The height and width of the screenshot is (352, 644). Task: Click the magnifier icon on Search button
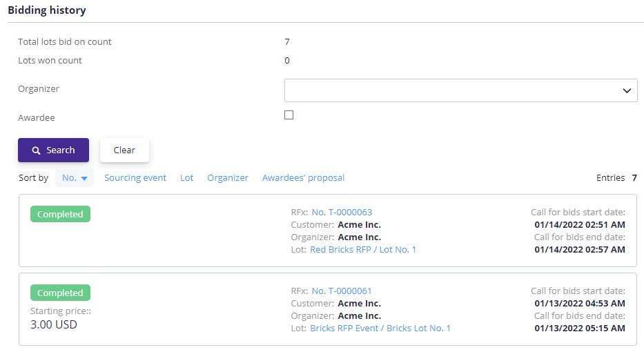tap(36, 150)
